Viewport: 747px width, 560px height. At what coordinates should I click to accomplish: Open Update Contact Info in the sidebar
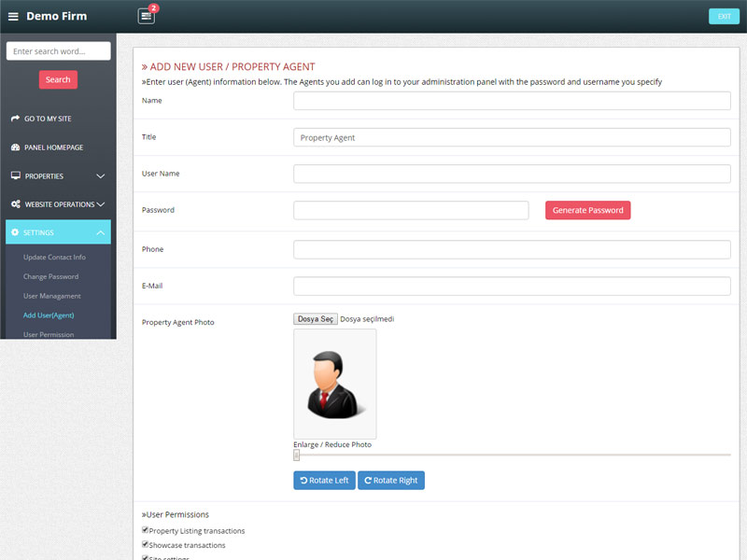tap(54, 258)
